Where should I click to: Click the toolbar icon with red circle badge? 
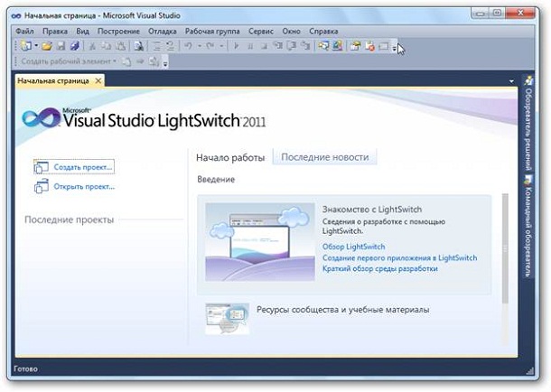[369, 46]
